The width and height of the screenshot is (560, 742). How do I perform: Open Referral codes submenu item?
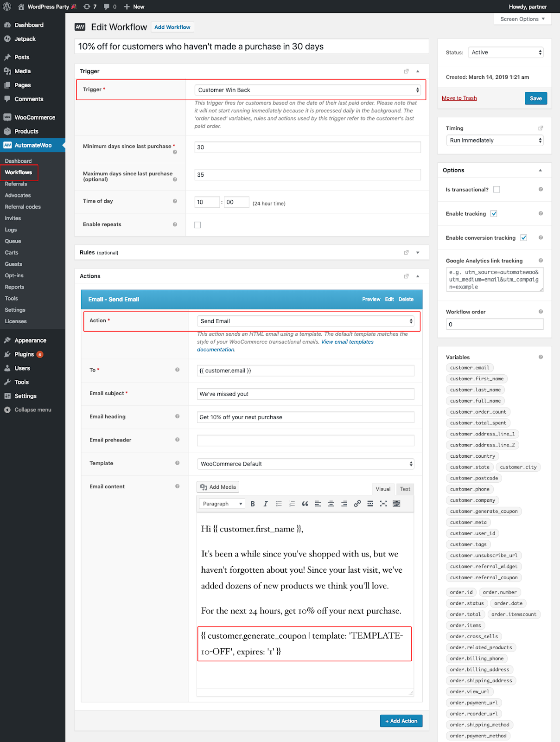pos(23,207)
